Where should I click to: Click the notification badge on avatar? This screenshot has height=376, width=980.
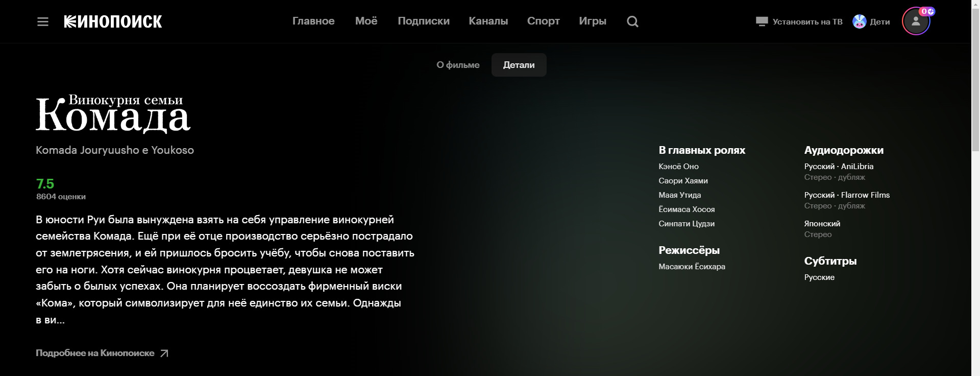click(927, 11)
